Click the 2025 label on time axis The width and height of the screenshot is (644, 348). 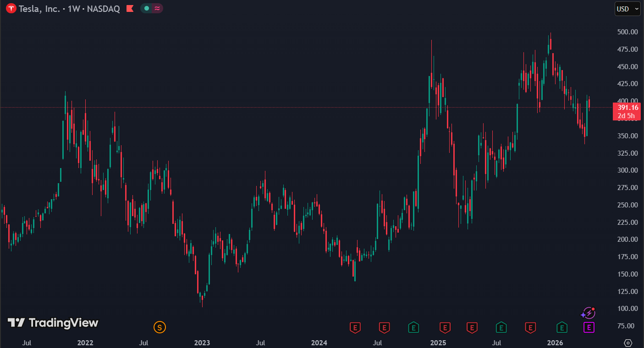(438, 343)
